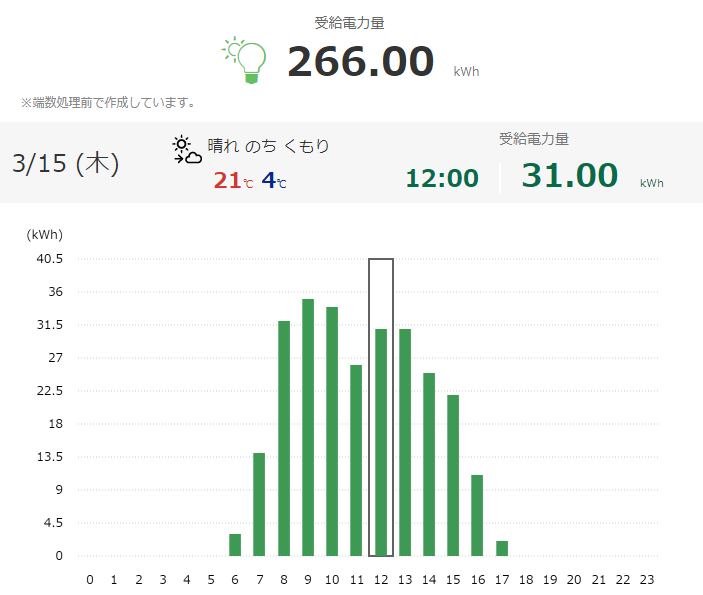Viewport: 703px width, 595px height.
Task: Select the 16 o'clock bar
Action: pos(477,516)
